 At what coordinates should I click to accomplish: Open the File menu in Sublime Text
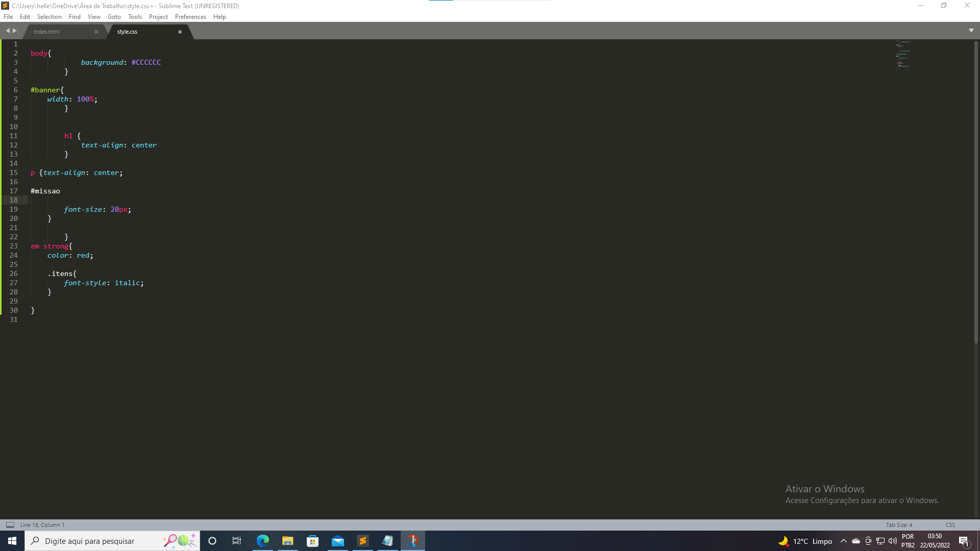click(9, 17)
